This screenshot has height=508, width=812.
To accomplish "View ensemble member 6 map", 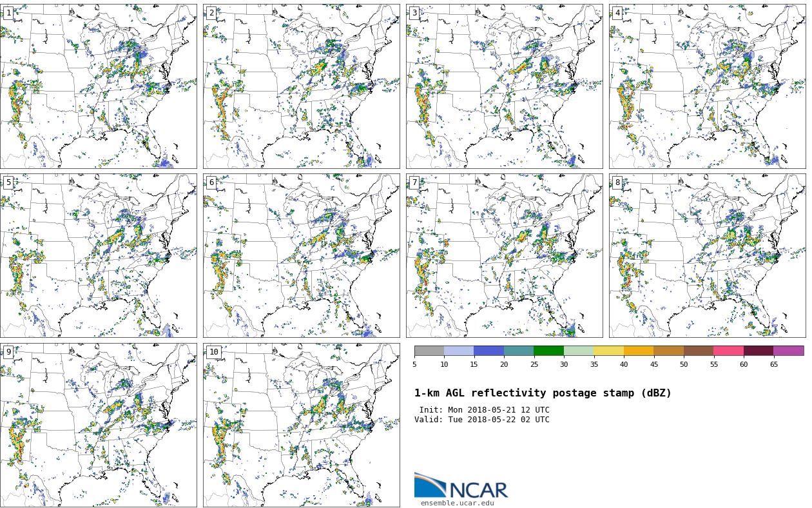I will click(x=301, y=255).
